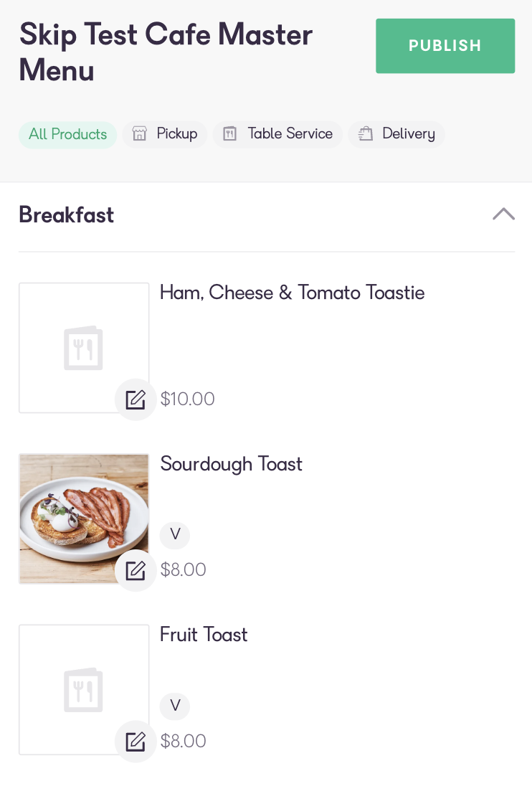Click the bag icon in Delivery filter
Viewport: 532px width, 786px height.
pyautogui.click(x=366, y=134)
